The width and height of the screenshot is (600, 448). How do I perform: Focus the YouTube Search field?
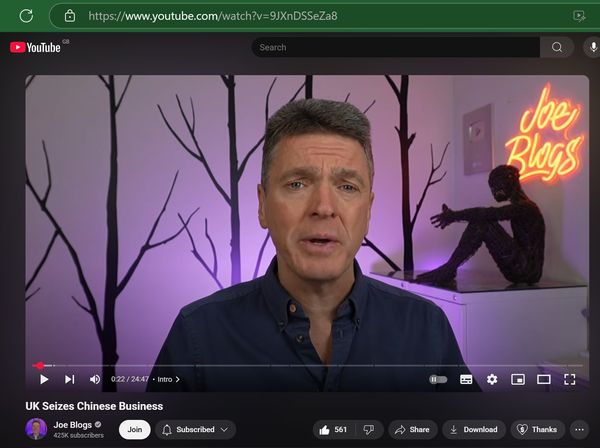pos(396,47)
